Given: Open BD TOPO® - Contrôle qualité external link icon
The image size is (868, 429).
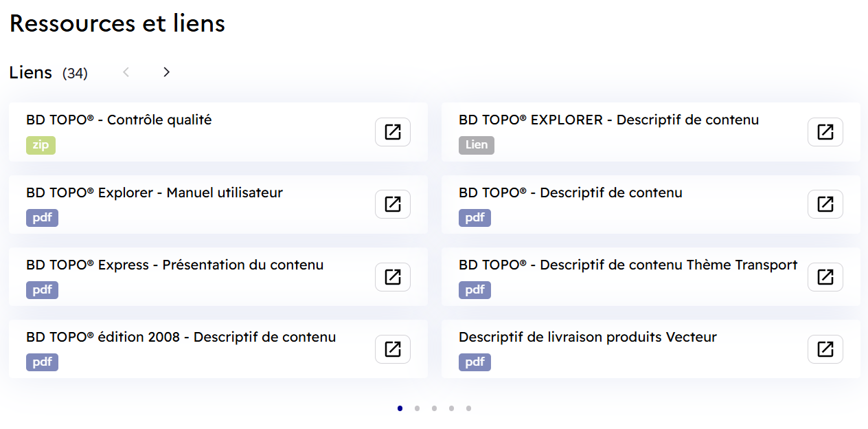Looking at the screenshot, I should 392,132.
